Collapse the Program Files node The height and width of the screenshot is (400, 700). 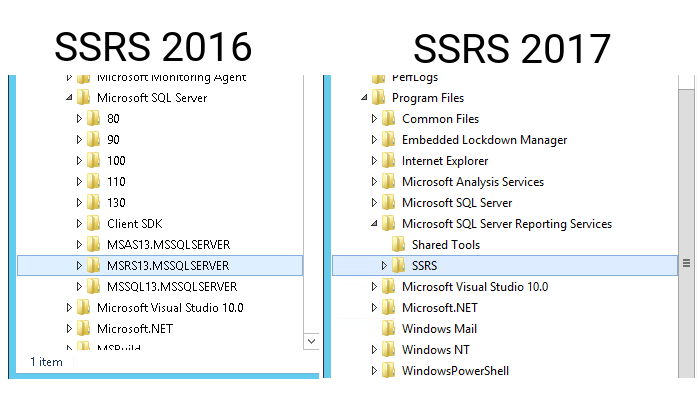click(x=364, y=97)
